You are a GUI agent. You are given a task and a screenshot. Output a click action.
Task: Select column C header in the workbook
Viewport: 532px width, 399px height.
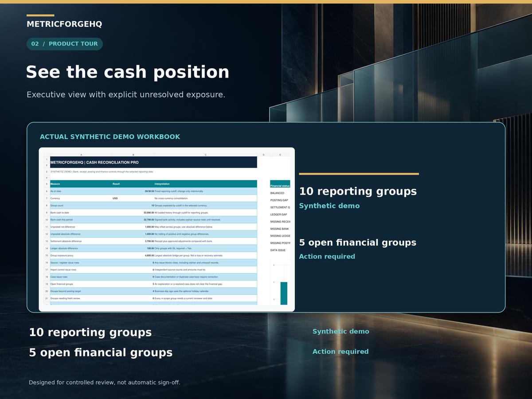206,155
